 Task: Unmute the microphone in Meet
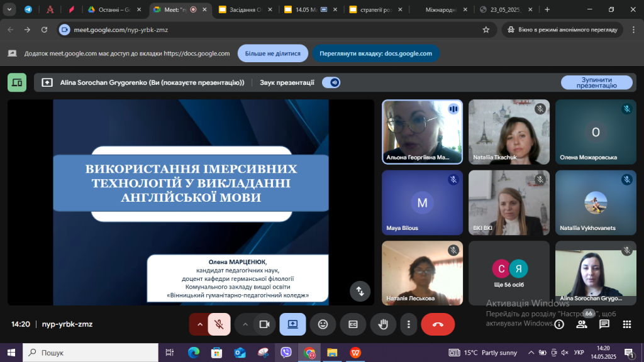tap(219, 324)
